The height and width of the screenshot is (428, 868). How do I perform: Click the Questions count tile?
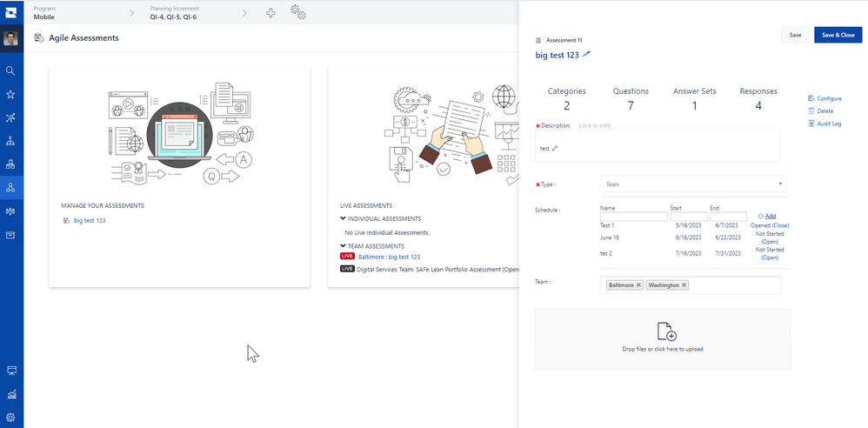(631, 98)
